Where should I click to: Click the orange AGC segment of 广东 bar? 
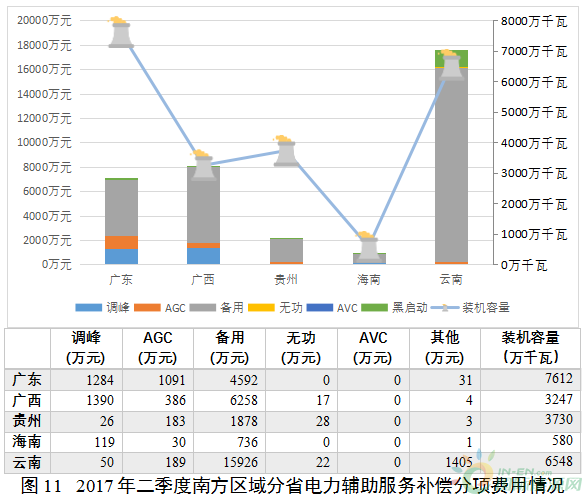(121, 243)
